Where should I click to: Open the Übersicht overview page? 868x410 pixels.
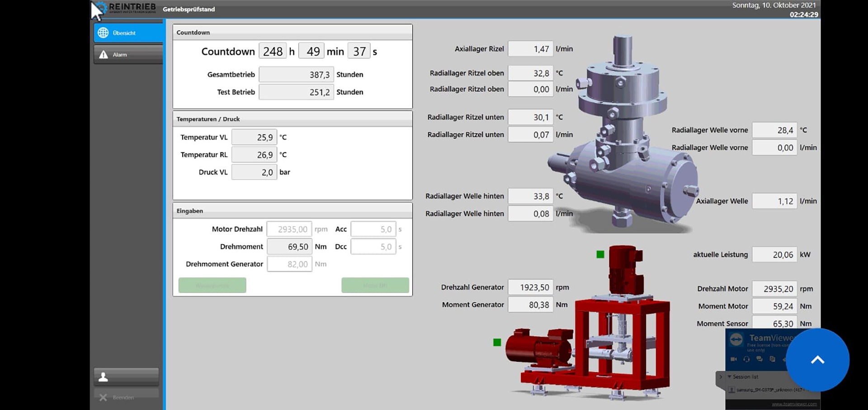(128, 33)
